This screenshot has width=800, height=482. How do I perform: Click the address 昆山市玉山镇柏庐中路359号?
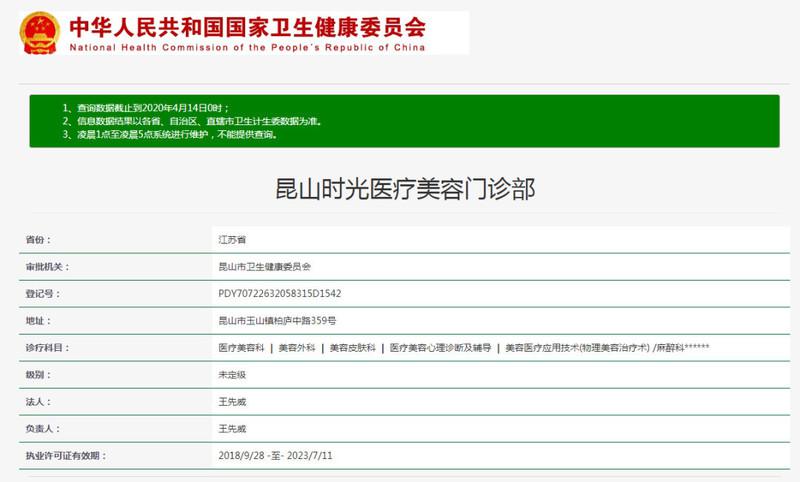coord(277,321)
